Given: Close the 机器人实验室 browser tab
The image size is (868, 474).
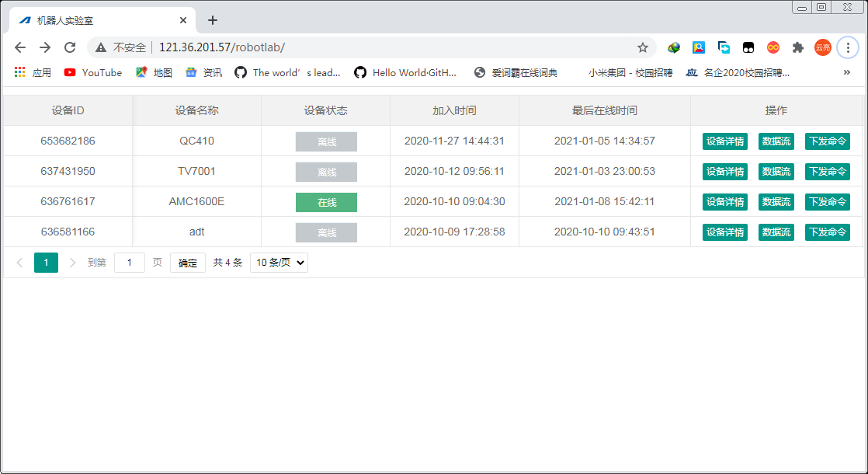Looking at the screenshot, I should click(x=183, y=20).
